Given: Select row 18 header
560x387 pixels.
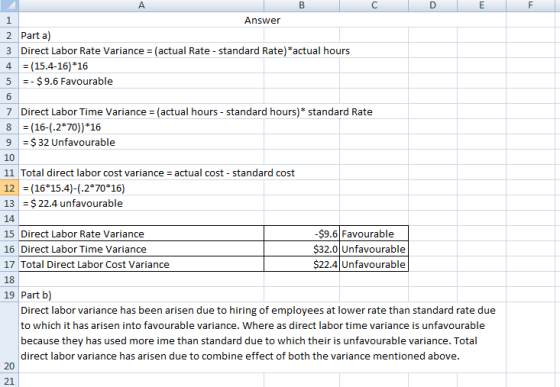Looking at the screenshot, I should [x=9, y=280].
